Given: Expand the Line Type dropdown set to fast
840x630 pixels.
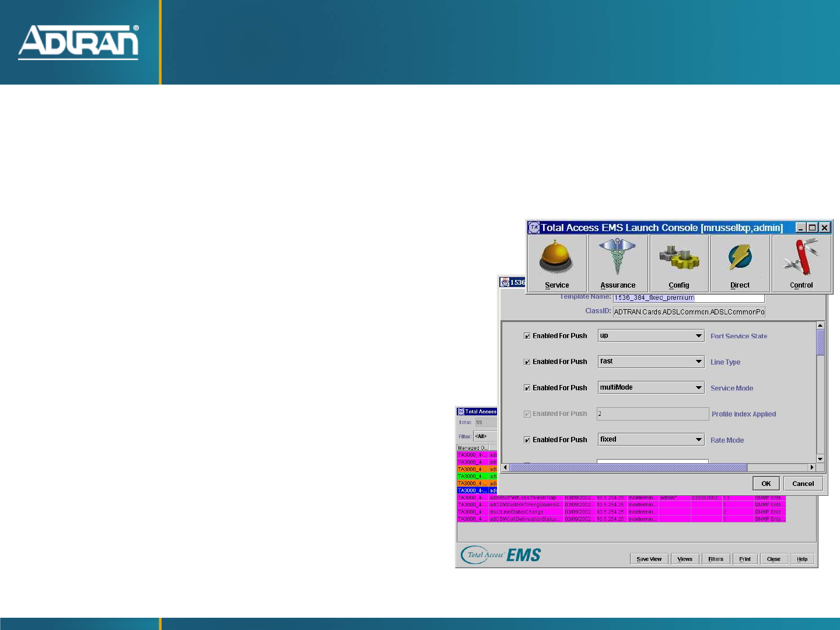Looking at the screenshot, I should [x=652, y=362].
